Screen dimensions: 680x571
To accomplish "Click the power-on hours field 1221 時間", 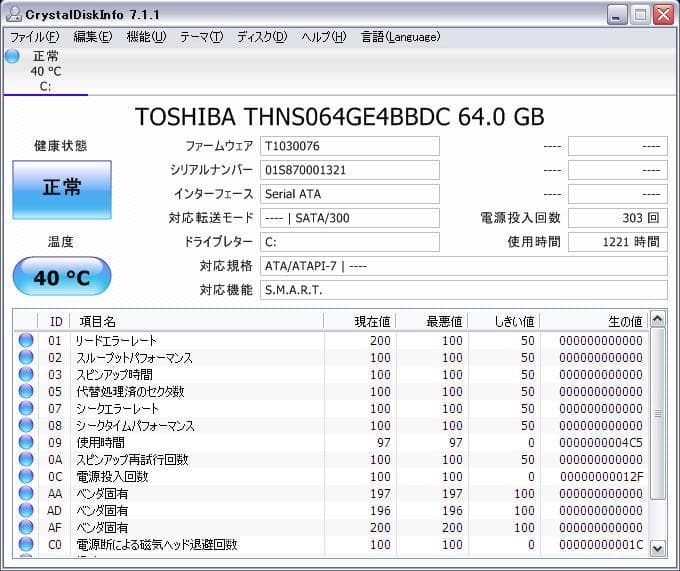I will (618, 242).
